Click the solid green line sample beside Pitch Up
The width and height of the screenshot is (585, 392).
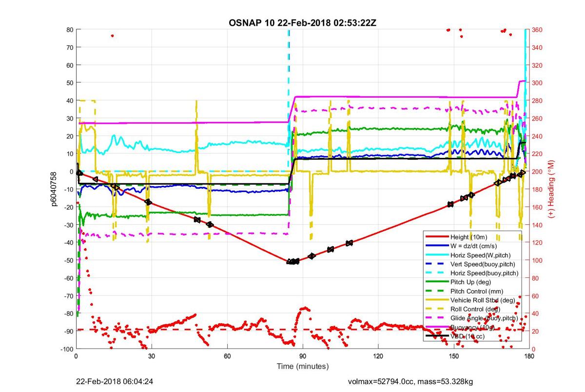coord(437,282)
